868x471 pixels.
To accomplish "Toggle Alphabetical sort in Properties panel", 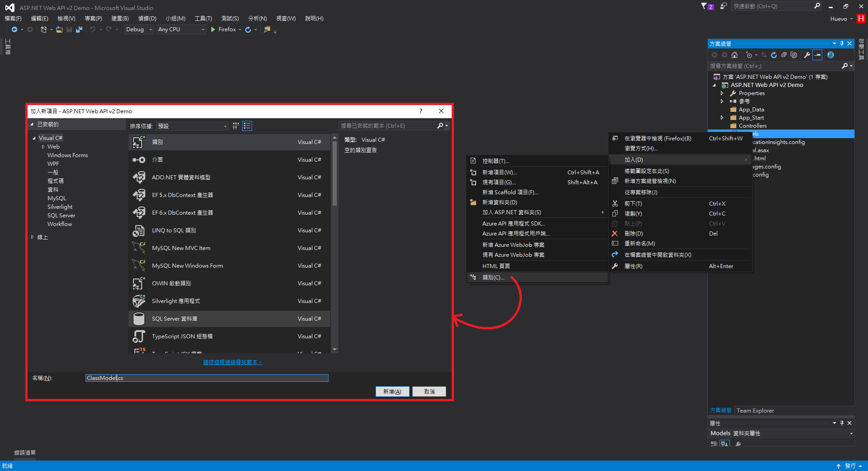I will point(725,444).
